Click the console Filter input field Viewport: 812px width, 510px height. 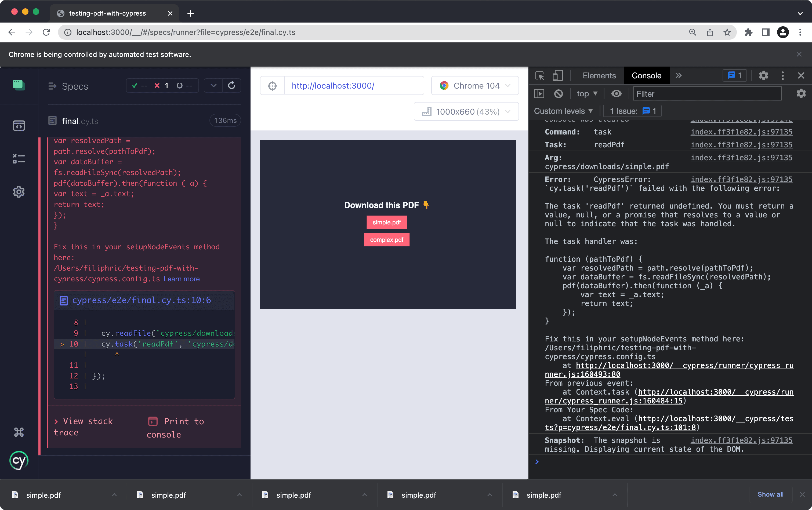click(x=707, y=94)
